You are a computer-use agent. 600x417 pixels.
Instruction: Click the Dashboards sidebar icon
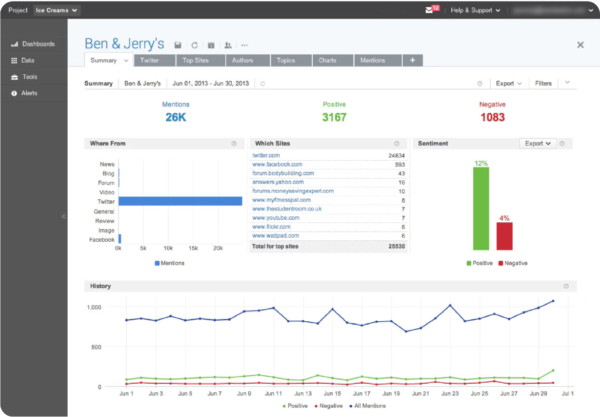[15, 44]
